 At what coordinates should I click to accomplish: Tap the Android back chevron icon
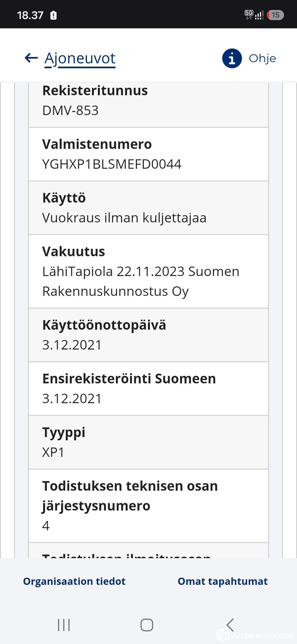[230, 625]
